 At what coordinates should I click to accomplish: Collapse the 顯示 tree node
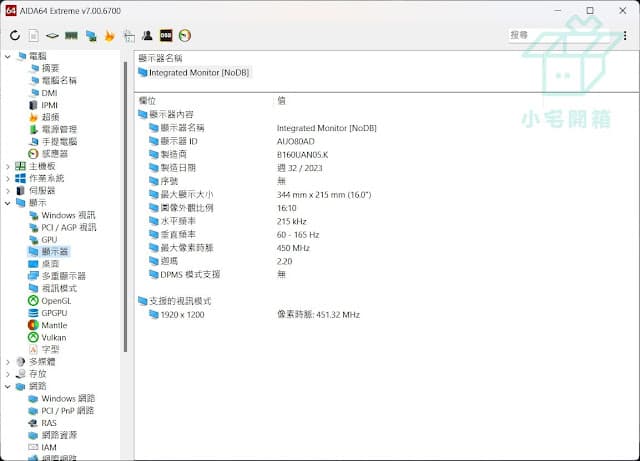coord(7,203)
